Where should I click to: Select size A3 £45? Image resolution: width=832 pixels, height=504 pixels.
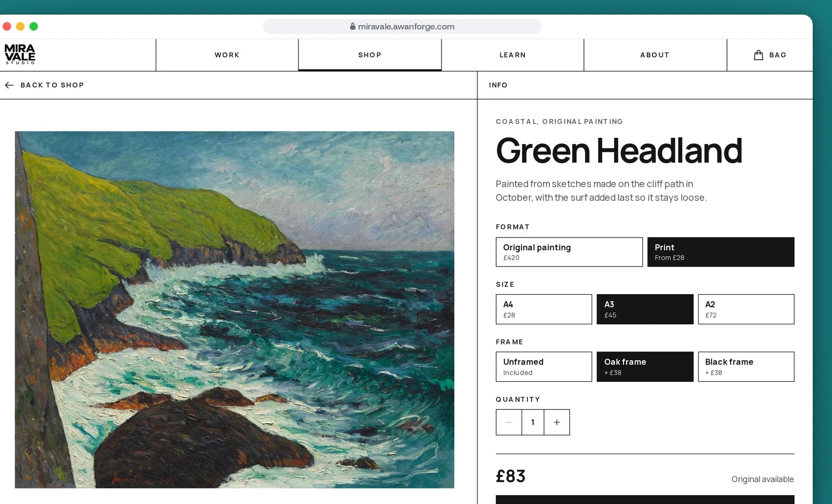(645, 309)
